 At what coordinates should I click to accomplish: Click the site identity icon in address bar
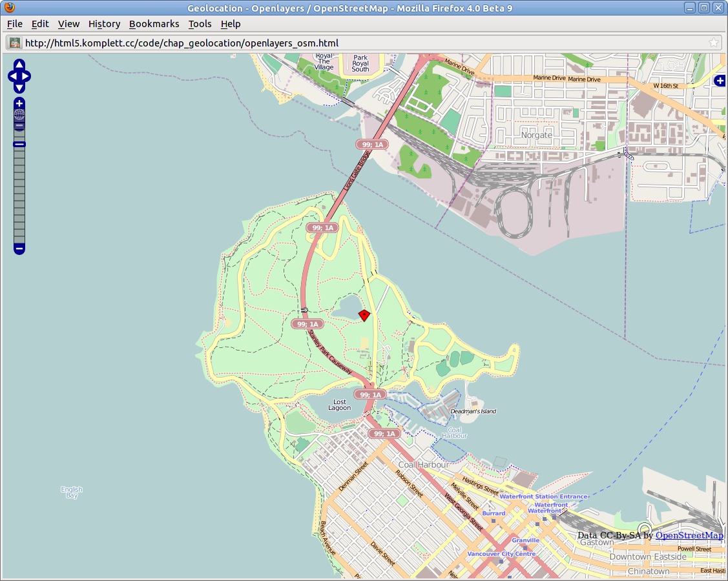[15, 43]
